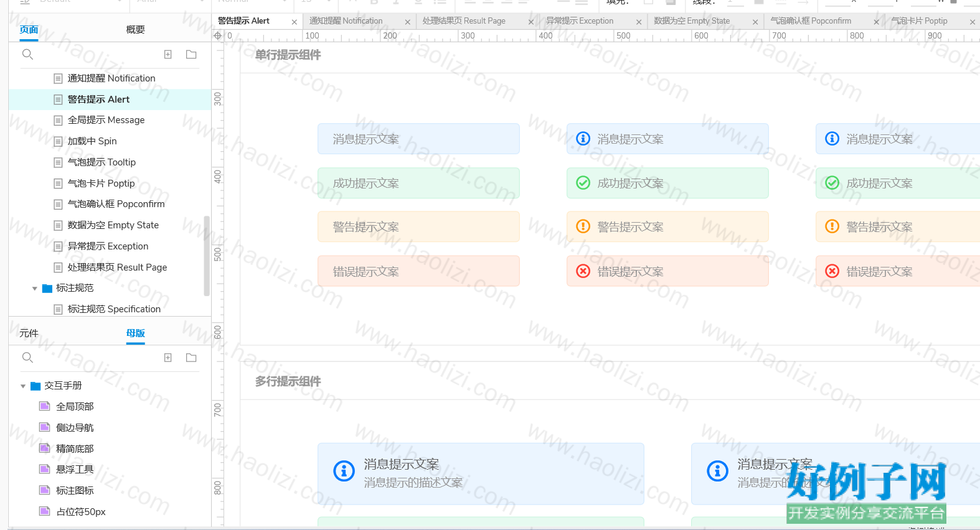
Task: Close the 气泡卡片 Poptip tab
Action: (x=973, y=22)
